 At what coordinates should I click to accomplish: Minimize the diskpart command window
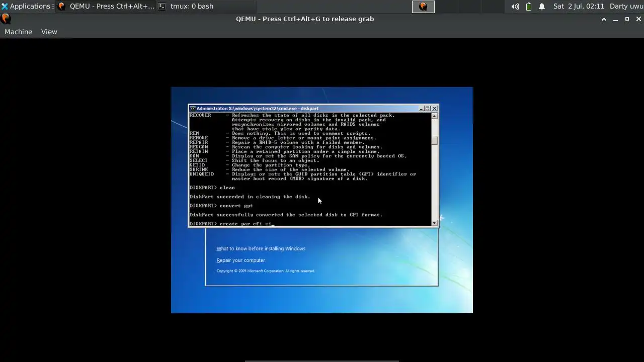(421, 109)
